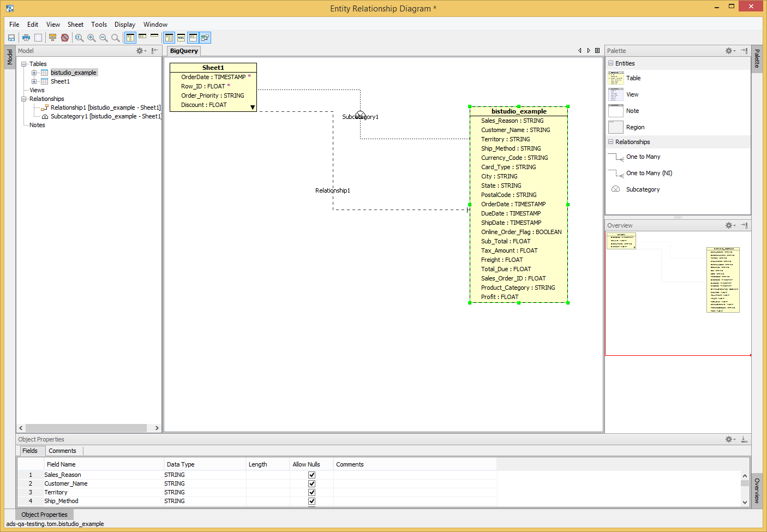Click the zoom to actual size icon
Image resolution: width=767 pixels, height=532 pixels.
point(80,38)
